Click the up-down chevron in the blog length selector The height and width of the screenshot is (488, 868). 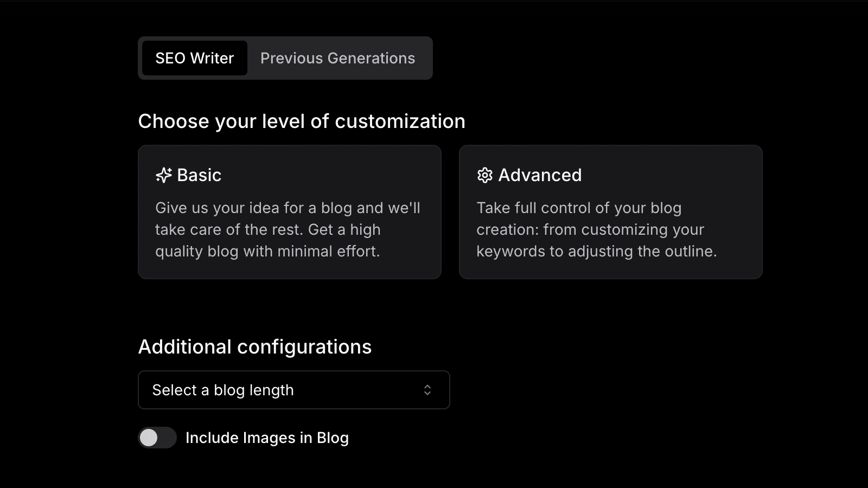click(x=427, y=389)
